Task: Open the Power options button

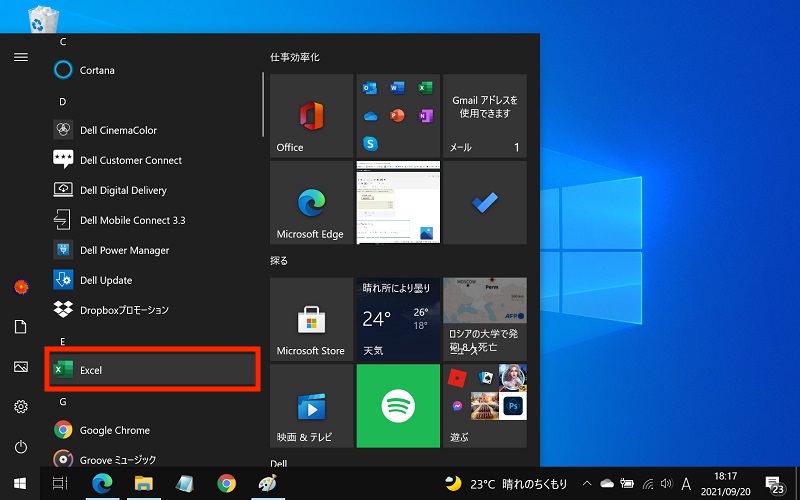Action: pyautogui.click(x=20, y=447)
